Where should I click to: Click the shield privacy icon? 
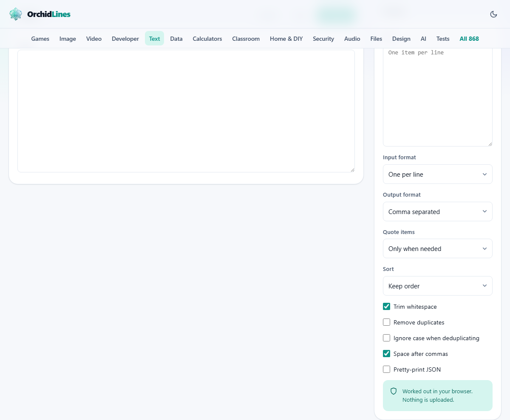point(394,391)
